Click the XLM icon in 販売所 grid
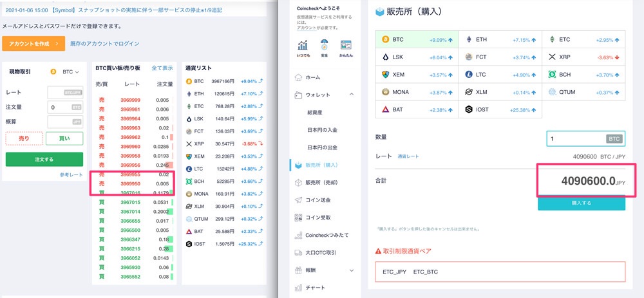The width and height of the screenshot is (644, 298). [469, 92]
